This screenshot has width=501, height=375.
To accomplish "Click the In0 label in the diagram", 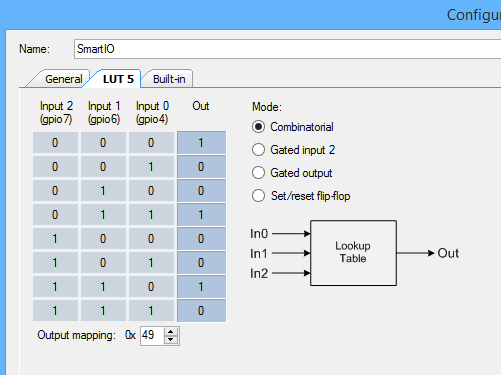I will 259,234.
